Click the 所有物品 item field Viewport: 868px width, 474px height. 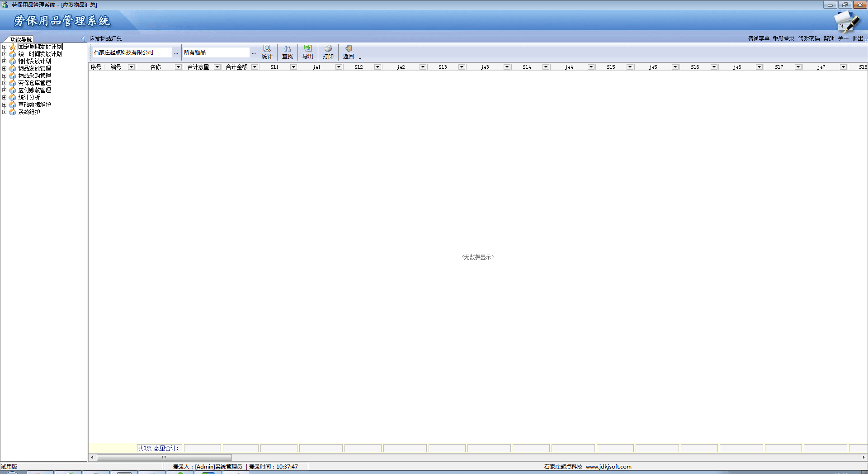[x=216, y=52]
